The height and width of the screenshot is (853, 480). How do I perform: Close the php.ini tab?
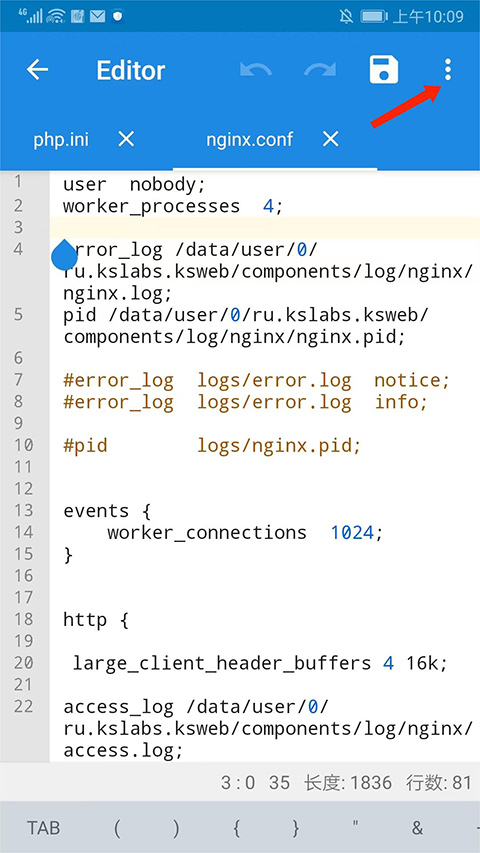pos(126,140)
